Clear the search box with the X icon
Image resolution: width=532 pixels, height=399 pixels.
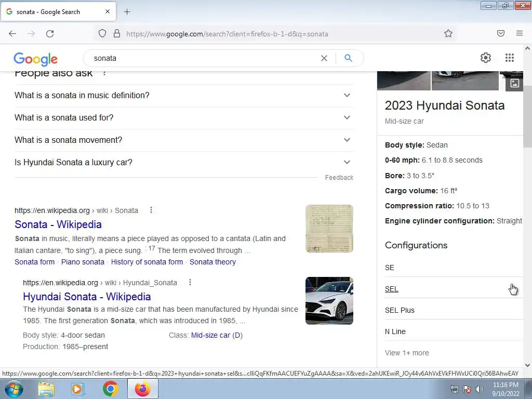pos(324,58)
